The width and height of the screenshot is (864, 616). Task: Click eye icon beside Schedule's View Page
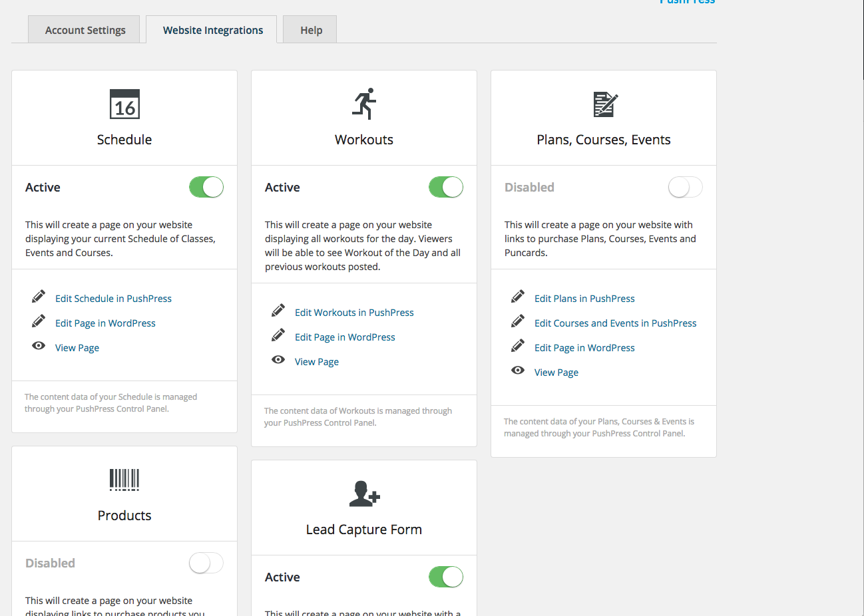[39, 346]
